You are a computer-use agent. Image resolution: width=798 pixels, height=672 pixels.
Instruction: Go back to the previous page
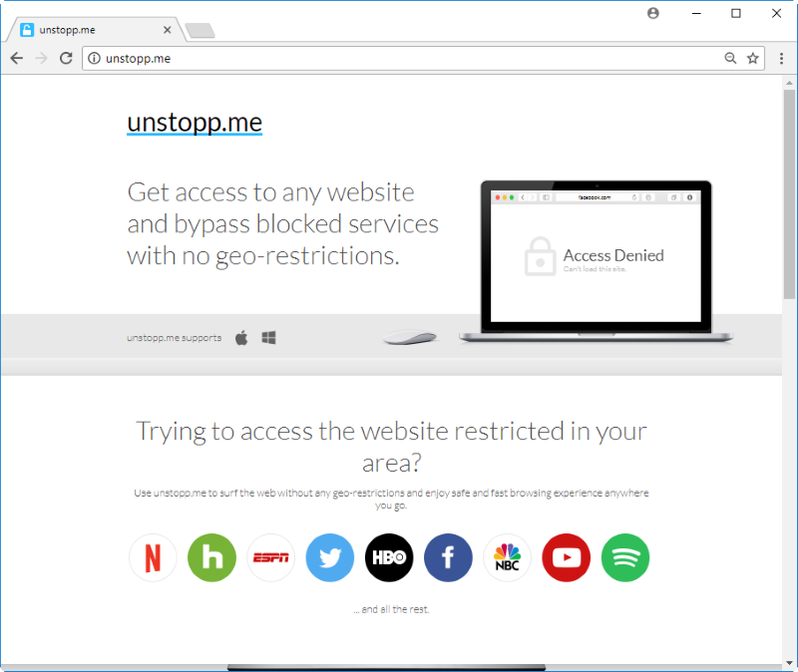[x=17, y=59]
